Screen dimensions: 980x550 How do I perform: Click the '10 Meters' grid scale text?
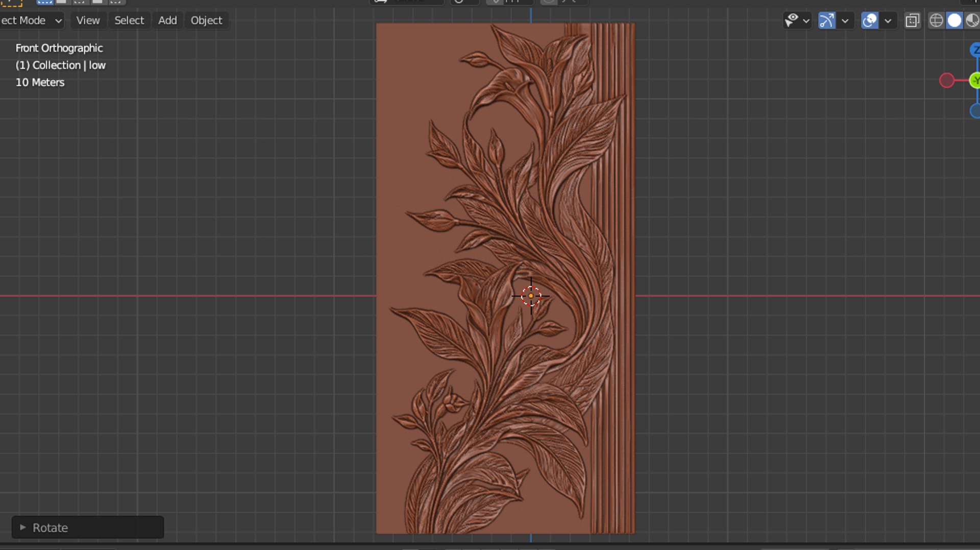click(40, 82)
